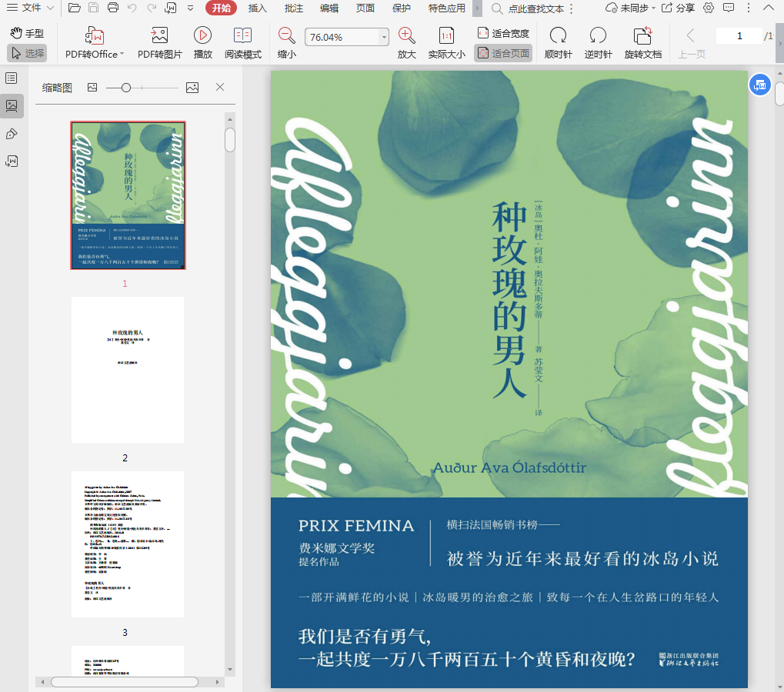Click the redo arrow icon
784x692 pixels.
click(152, 8)
